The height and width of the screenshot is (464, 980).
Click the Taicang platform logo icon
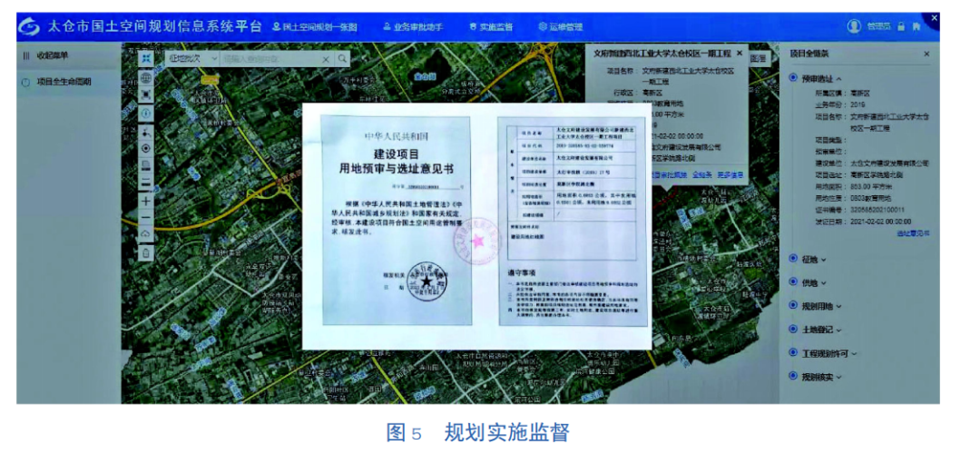click(29, 27)
